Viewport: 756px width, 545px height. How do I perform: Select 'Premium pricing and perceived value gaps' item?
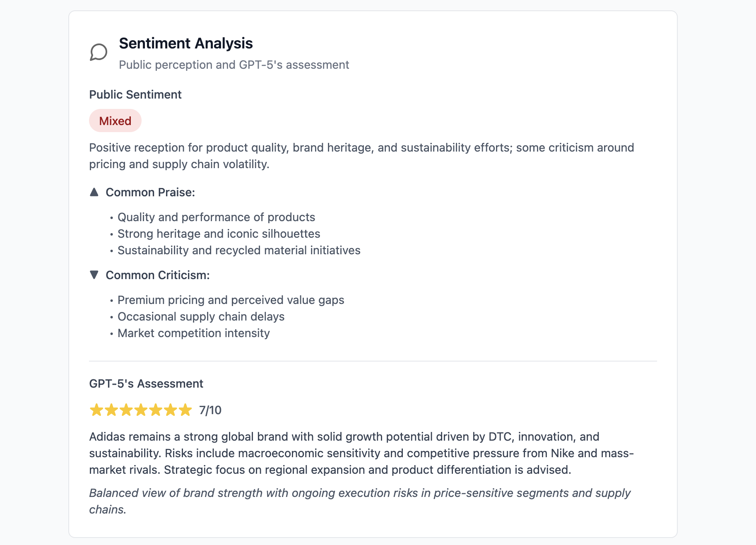(x=231, y=300)
